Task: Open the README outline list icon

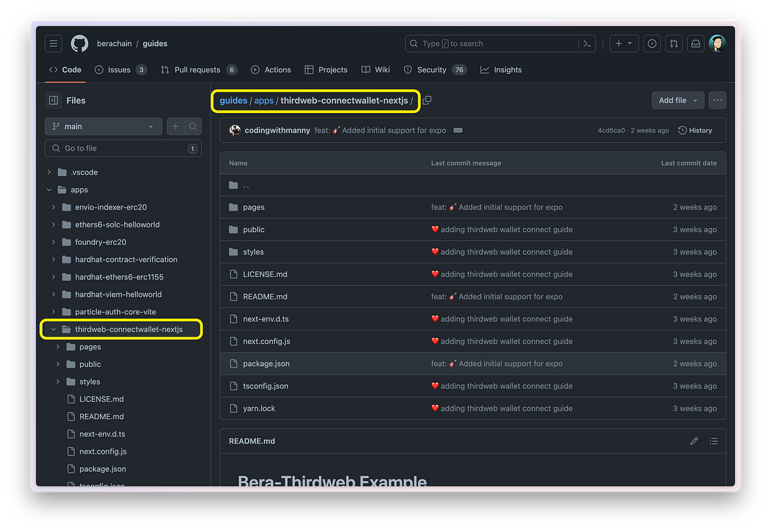Action: 713,441
